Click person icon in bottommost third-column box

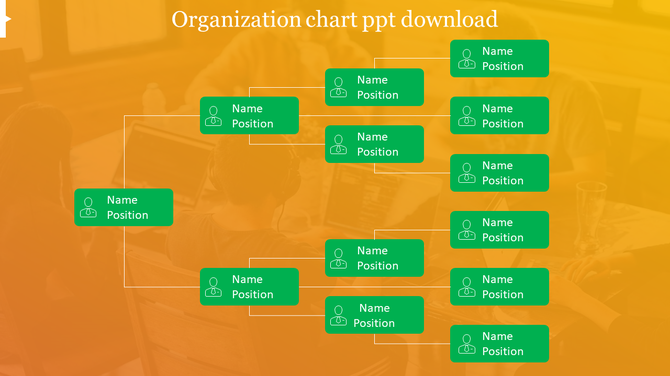338,315
